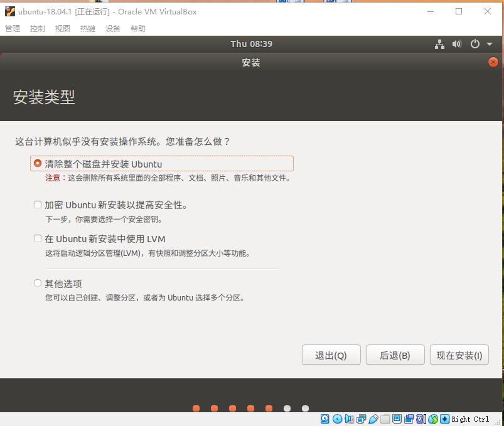This screenshot has width=504, height=426.
Task: Select the 其他选项 radio button
Action: coord(38,283)
